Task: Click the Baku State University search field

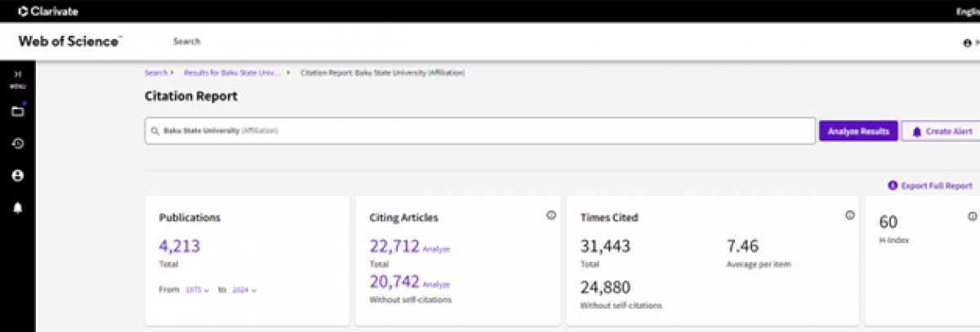Action: click(482, 131)
